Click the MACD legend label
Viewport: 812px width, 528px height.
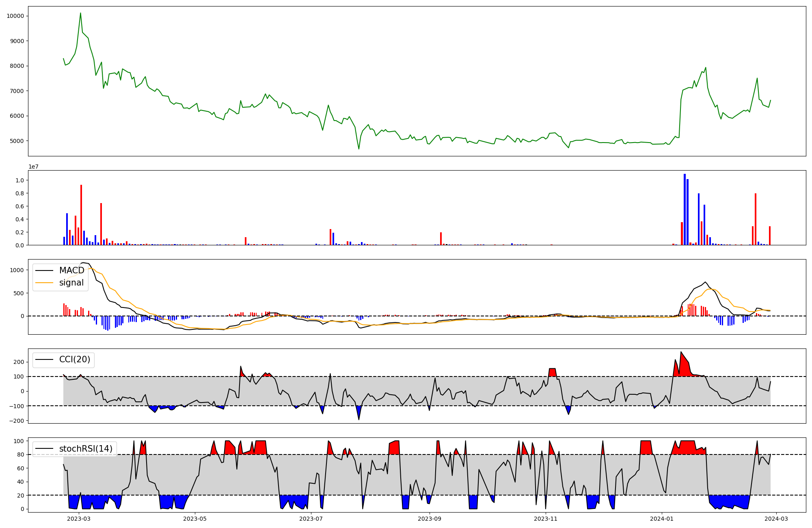pos(71,270)
